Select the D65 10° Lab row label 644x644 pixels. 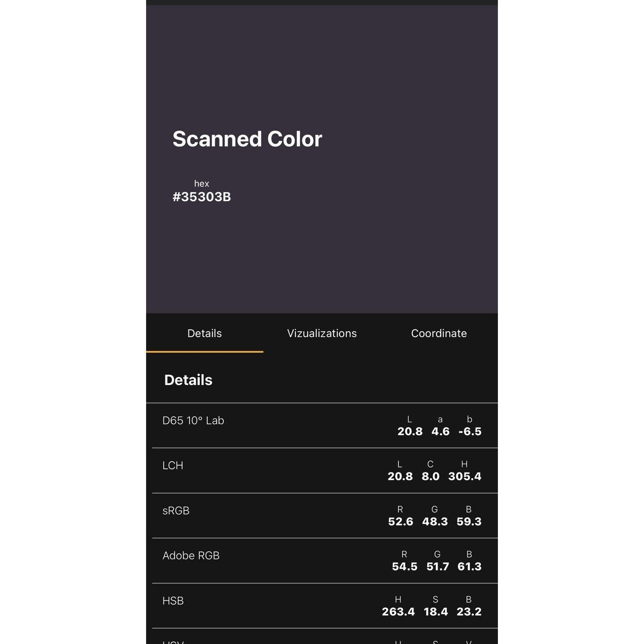pyautogui.click(x=193, y=420)
